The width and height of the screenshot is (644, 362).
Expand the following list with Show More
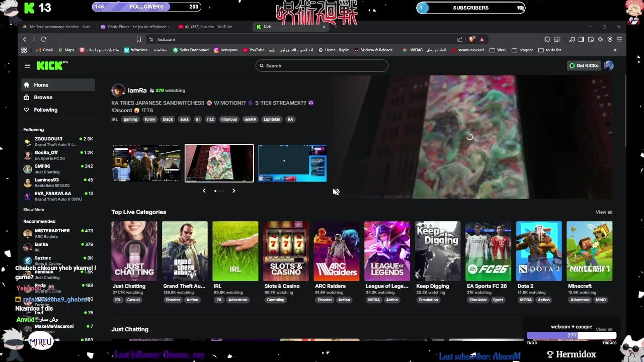point(34,210)
